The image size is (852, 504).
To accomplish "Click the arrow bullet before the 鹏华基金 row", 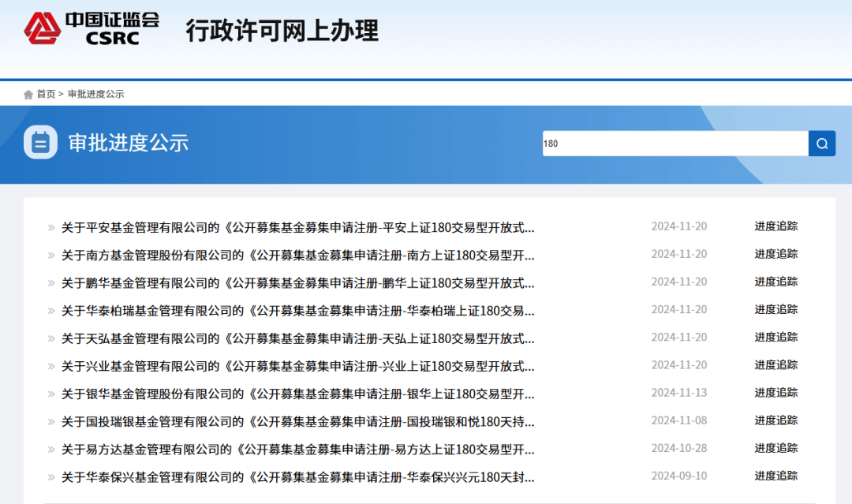I will pos(51,283).
